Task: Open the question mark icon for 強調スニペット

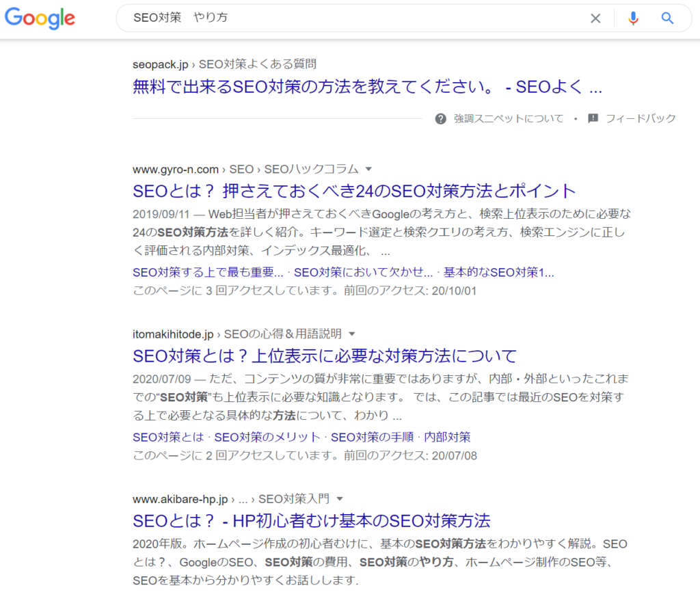Action: [441, 119]
